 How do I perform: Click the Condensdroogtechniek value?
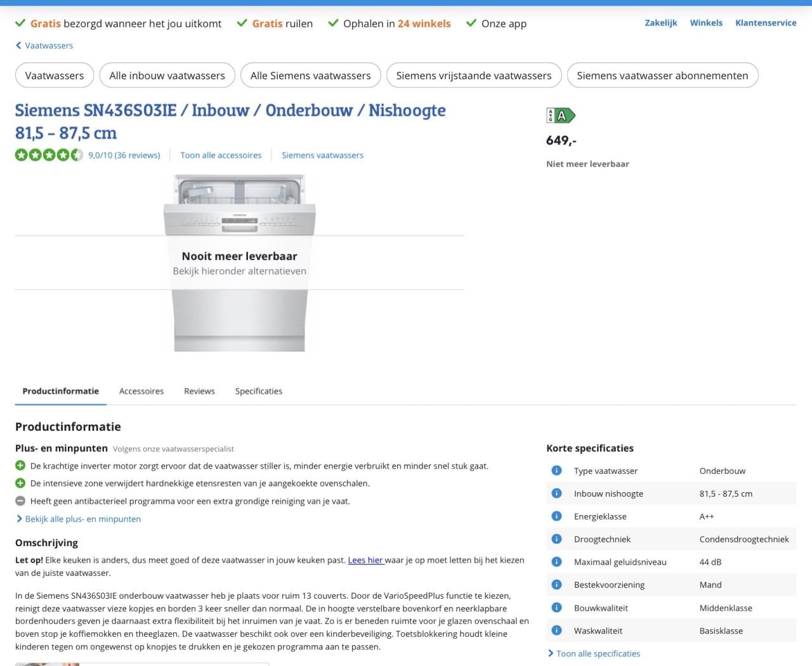(744, 539)
